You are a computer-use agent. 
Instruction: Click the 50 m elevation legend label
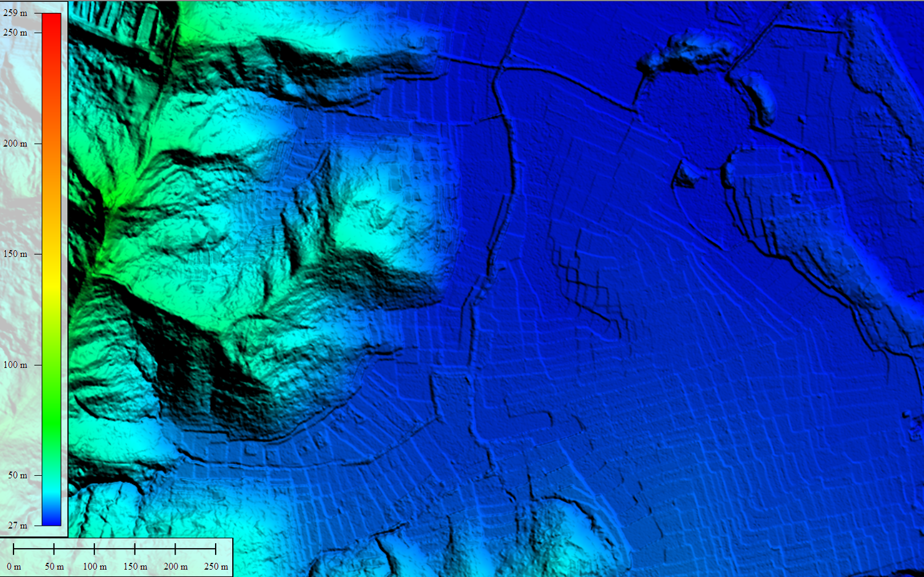point(18,475)
